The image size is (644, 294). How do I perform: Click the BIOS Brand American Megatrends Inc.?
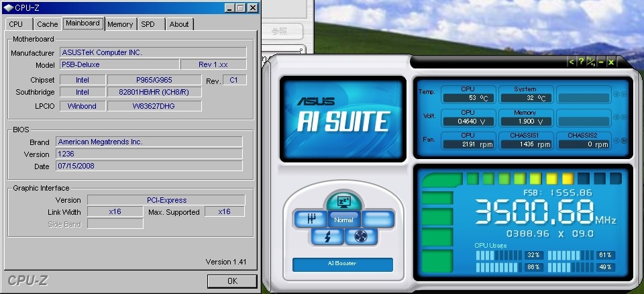point(149,142)
